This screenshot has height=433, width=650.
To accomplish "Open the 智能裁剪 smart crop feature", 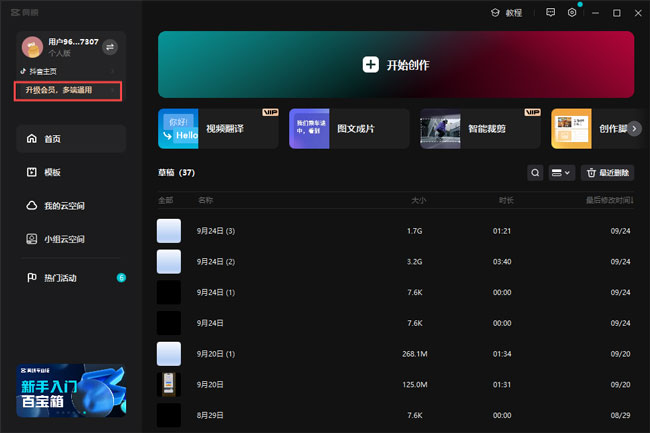I will point(480,129).
